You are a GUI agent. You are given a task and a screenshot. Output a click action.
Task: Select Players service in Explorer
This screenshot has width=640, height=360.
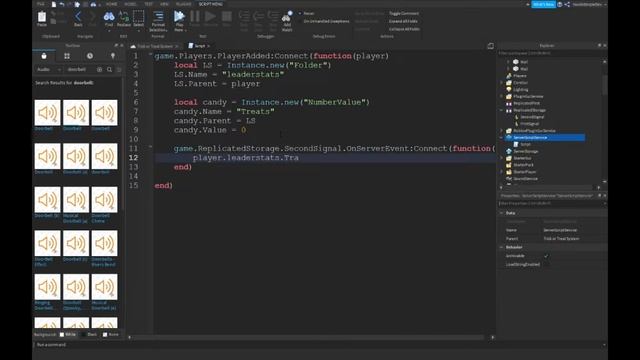[x=520, y=76]
